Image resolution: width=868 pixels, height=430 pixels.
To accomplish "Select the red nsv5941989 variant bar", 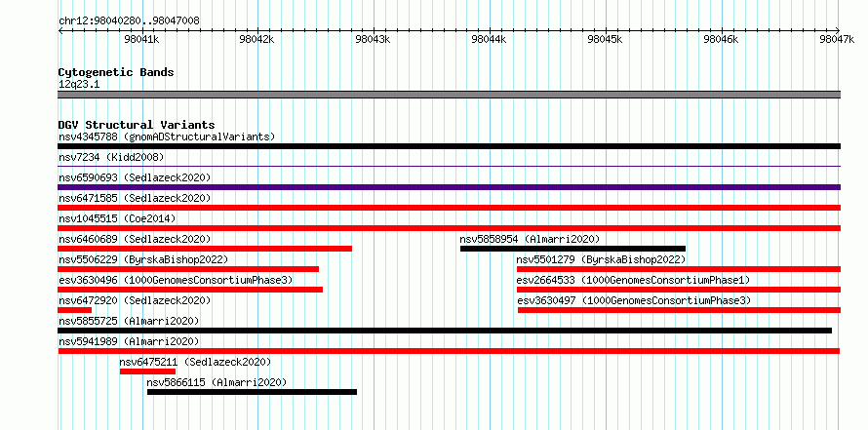I will click(449, 351).
